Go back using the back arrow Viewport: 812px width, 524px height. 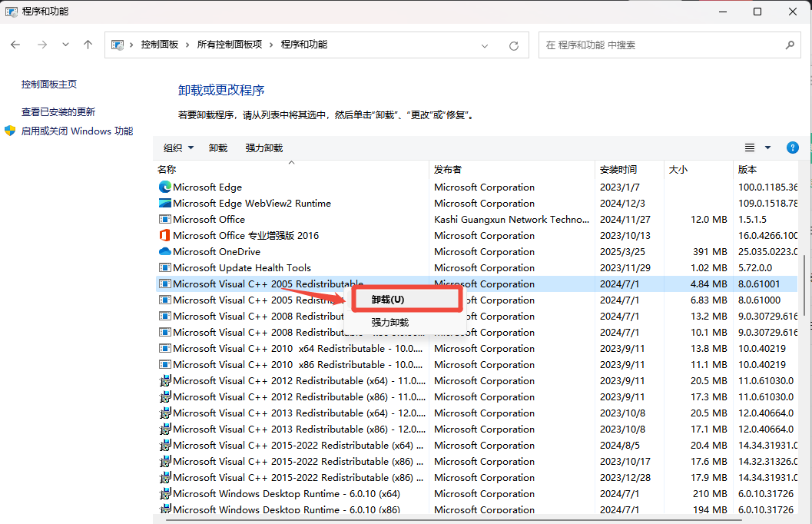click(x=15, y=45)
